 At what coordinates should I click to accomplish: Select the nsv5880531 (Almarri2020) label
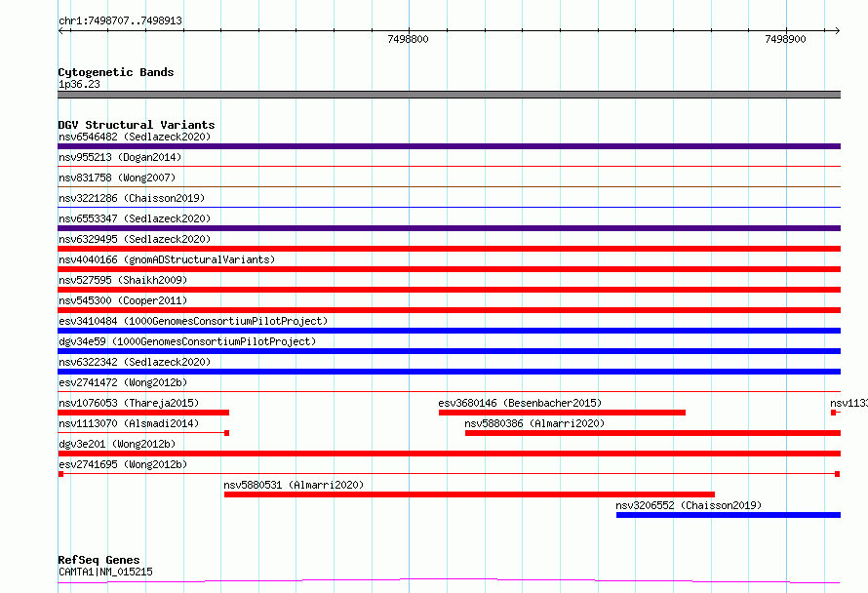click(294, 485)
